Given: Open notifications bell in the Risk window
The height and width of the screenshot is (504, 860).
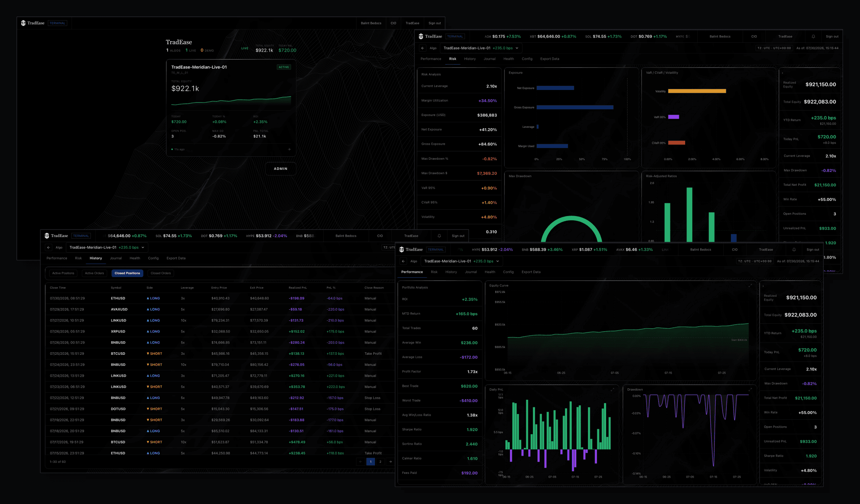Looking at the screenshot, I should pos(813,37).
